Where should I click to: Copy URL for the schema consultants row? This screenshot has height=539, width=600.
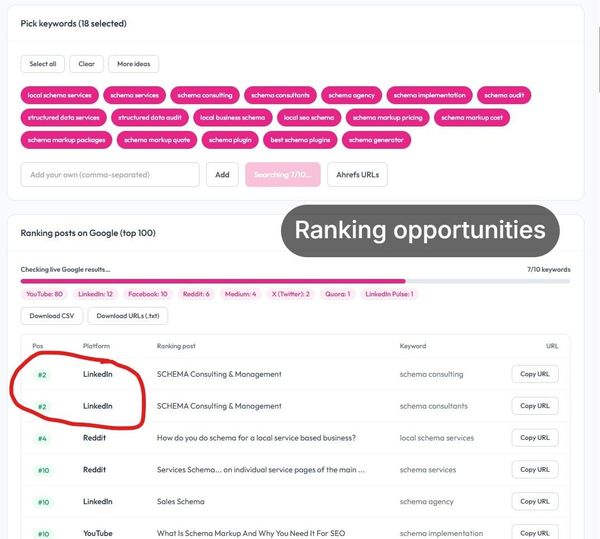pyautogui.click(x=535, y=406)
